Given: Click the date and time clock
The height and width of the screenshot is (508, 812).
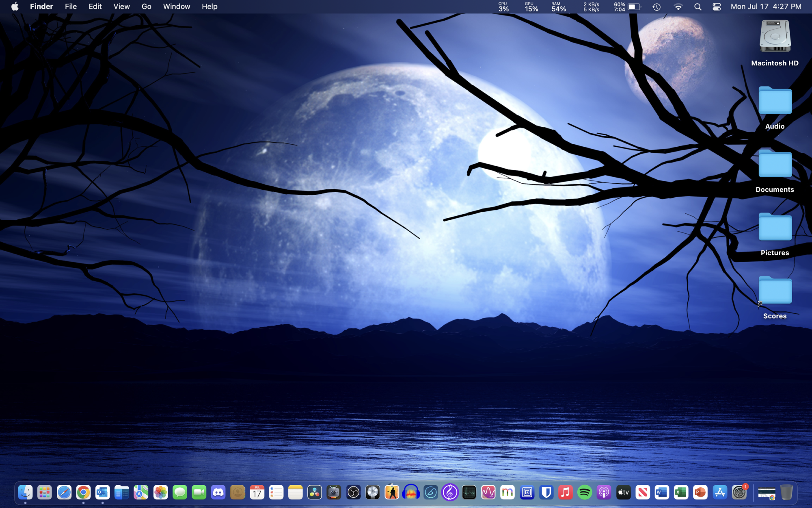Looking at the screenshot, I should pyautogui.click(x=766, y=7).
